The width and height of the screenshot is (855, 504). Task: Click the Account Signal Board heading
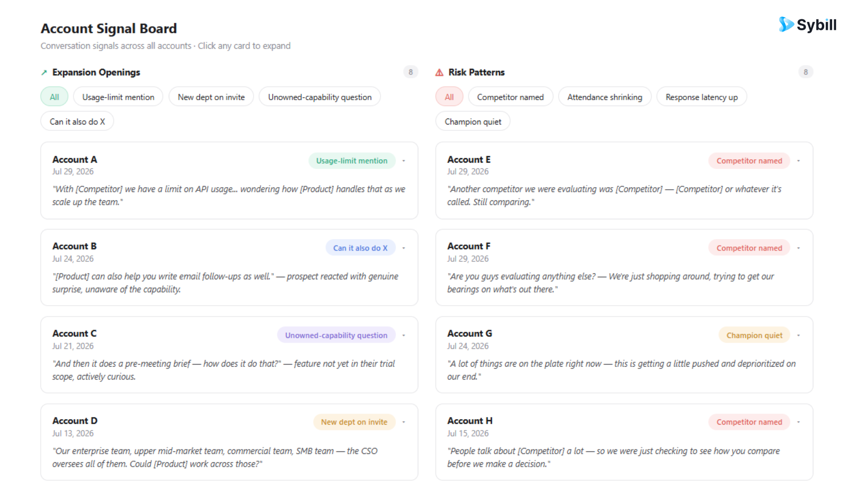pyautogui.click(x=109, y=29)
